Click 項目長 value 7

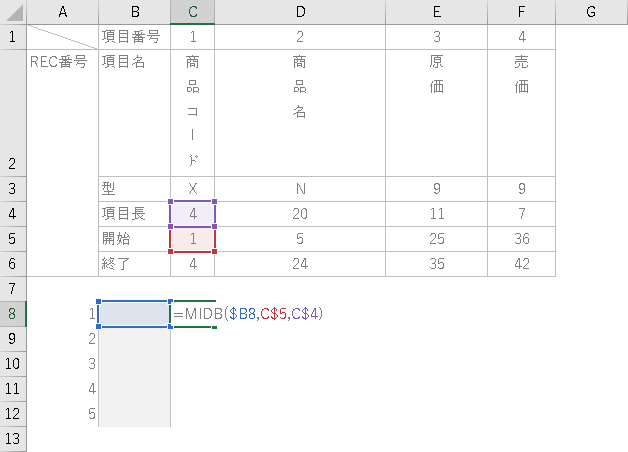coord(521,214)
